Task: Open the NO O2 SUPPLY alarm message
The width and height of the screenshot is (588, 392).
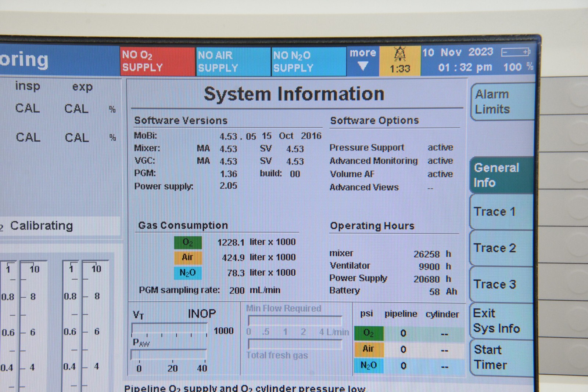Action: 157,61
